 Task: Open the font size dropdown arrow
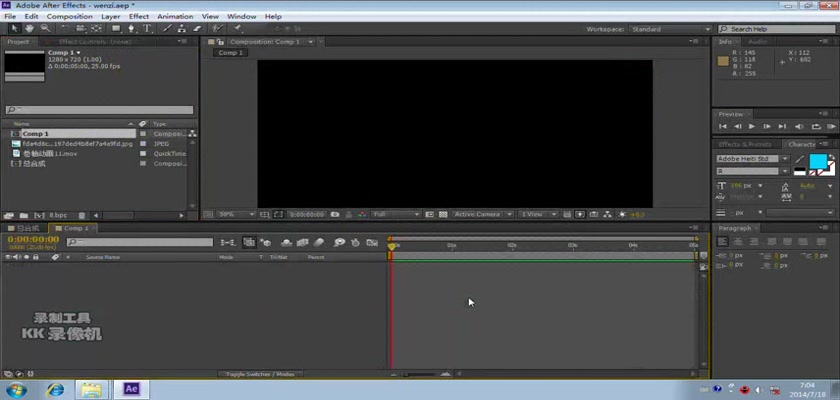pos(760,186)
